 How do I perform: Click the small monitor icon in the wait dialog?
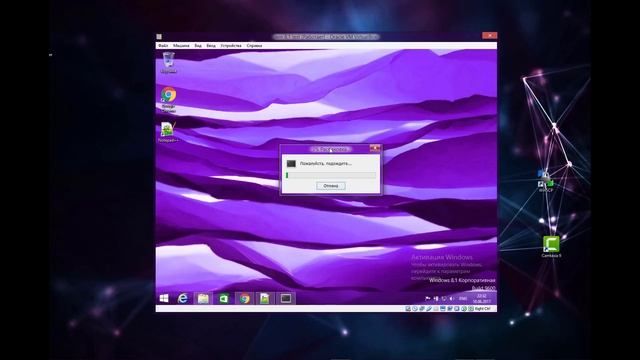click(x=291, y=164)
